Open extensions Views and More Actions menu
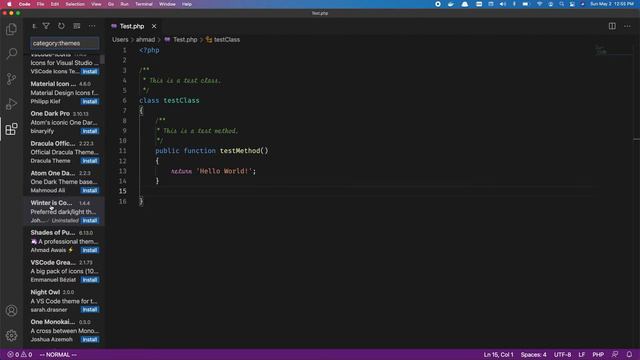640x360 pixels. coord(92,26)
